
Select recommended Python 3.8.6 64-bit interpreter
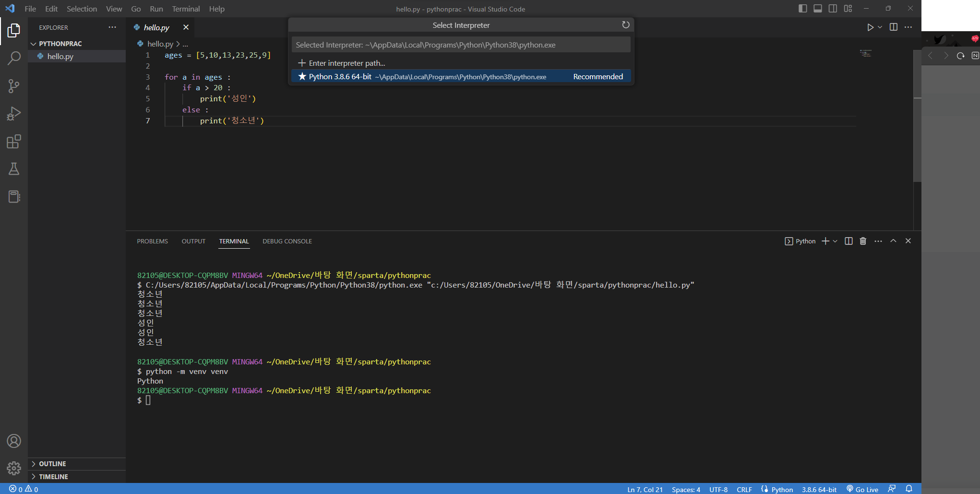point(461,77)
